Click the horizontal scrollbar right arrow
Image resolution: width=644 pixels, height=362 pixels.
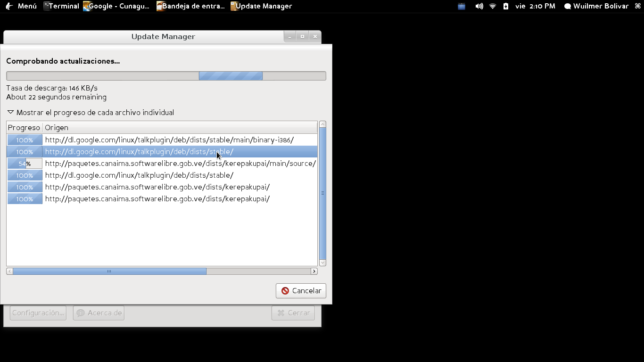click(314, 271)
